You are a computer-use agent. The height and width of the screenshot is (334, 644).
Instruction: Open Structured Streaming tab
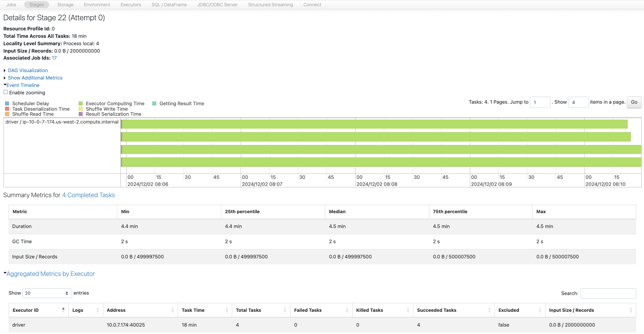pyautogui.click(x=270, y=5)
